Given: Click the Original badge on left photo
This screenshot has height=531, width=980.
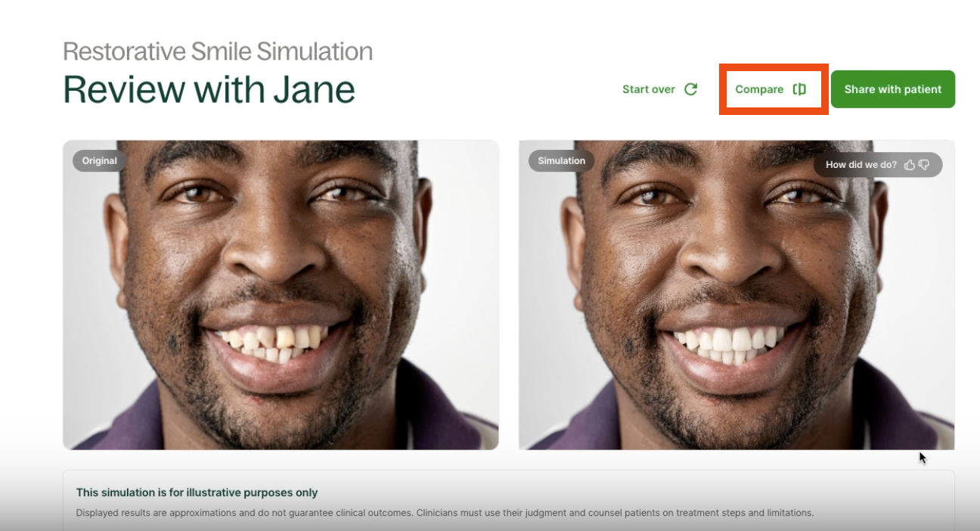Looking at the screenshot, I should pos(100,161).
